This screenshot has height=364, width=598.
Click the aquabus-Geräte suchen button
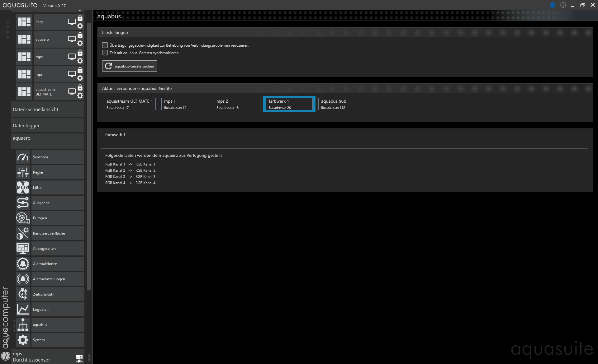pyautogui.click(x=130, y=66)
